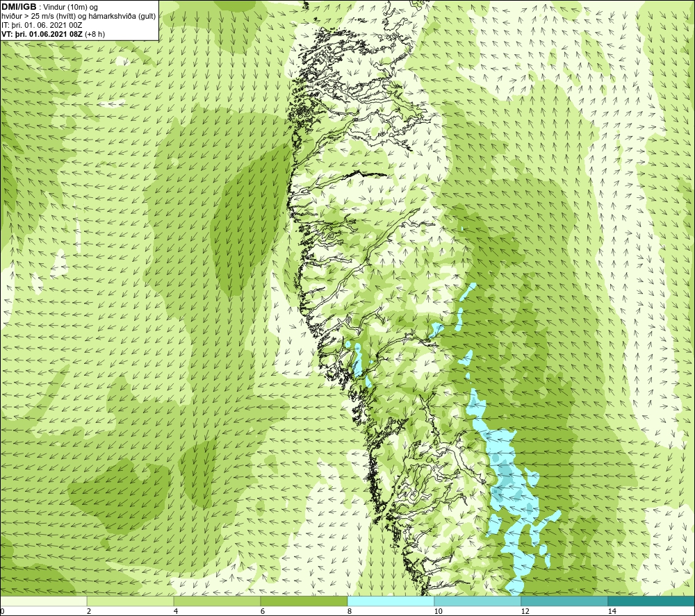Click the legend scale label '14'
This screenshot has height=616, width=695.
coord(612,611)
